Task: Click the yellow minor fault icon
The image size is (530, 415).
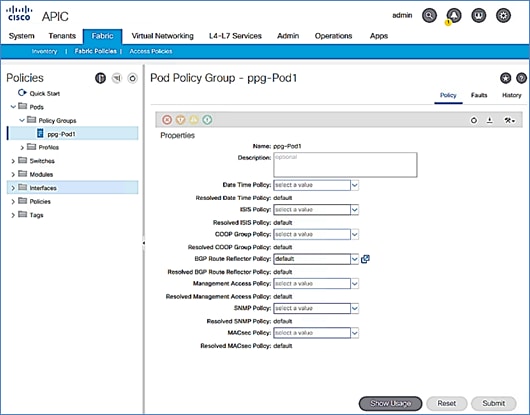Action: 194,120
